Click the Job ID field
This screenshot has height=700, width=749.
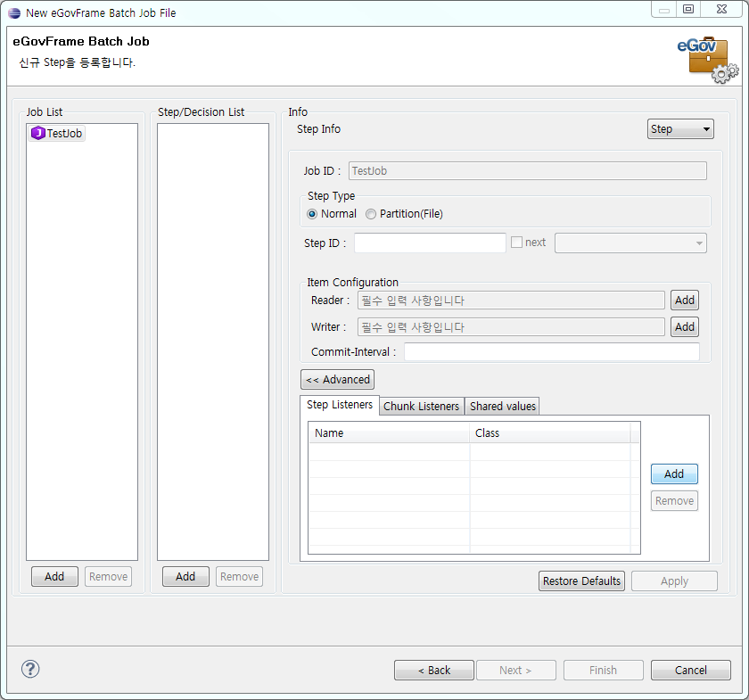(527, 171)
